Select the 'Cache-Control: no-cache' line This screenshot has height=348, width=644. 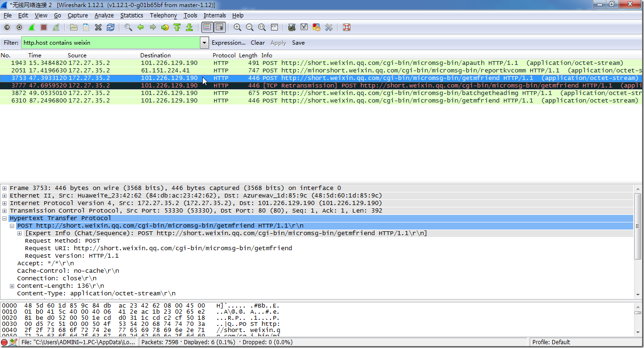coord(68,271)
